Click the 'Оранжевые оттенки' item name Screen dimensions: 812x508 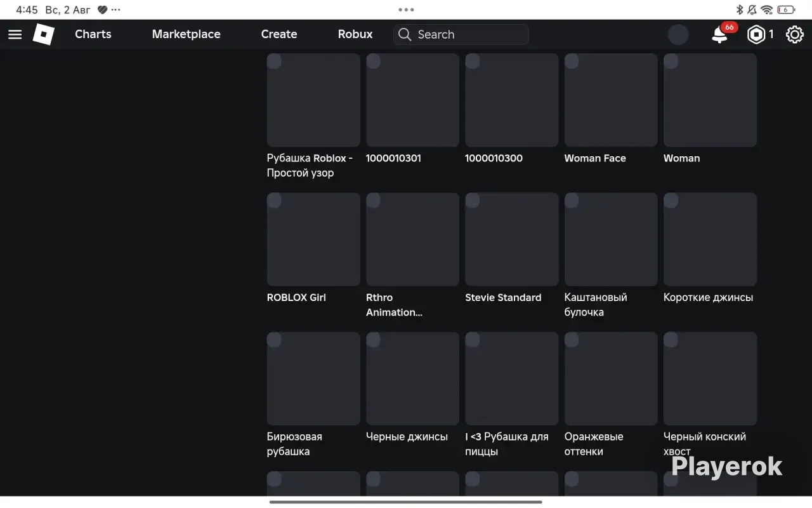click(x=594, y=444)
